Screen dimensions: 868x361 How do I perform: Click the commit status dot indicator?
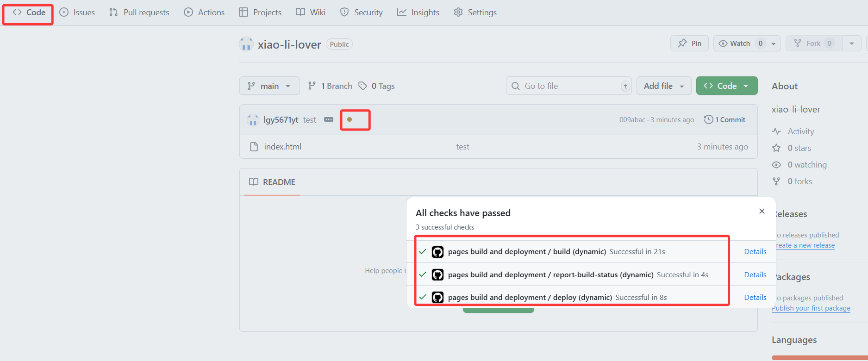(x=350, y=119)
